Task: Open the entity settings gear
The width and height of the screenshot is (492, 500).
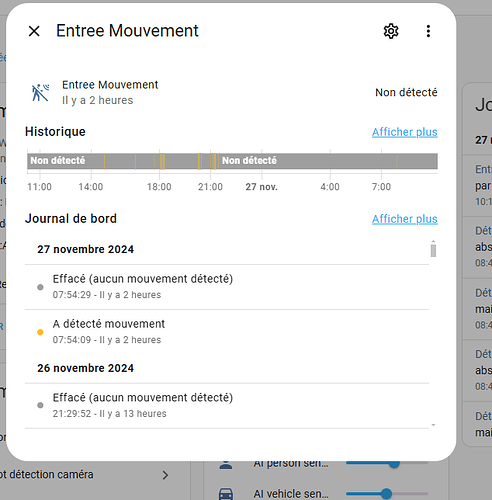Action: pos(391,31)
